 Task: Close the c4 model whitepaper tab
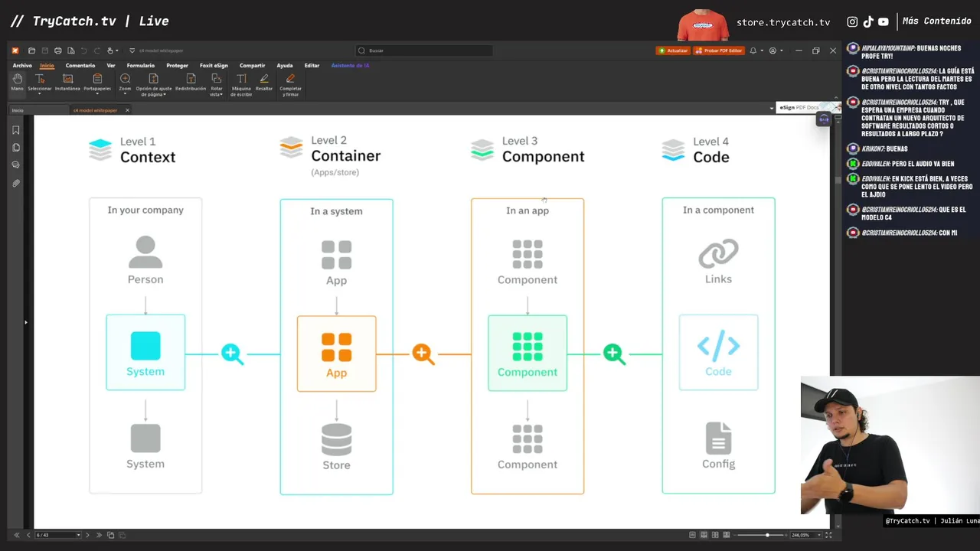point(127,110)
